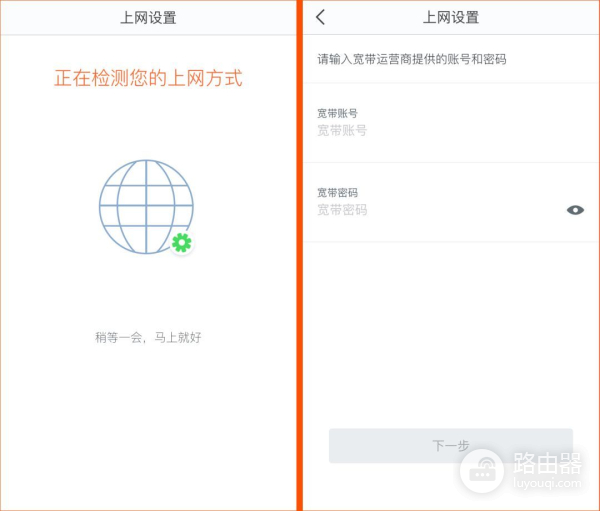
Task: Click the 稍等一会，马上就好 waiting message
Action: [x=148, y=338]
